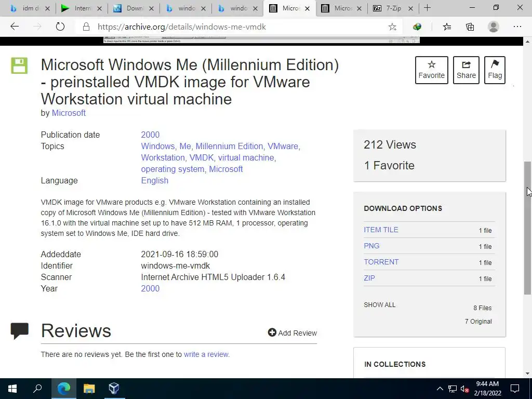Click the 8 Files count text
The width and height of the screenshot is (532, 399).
483,308
